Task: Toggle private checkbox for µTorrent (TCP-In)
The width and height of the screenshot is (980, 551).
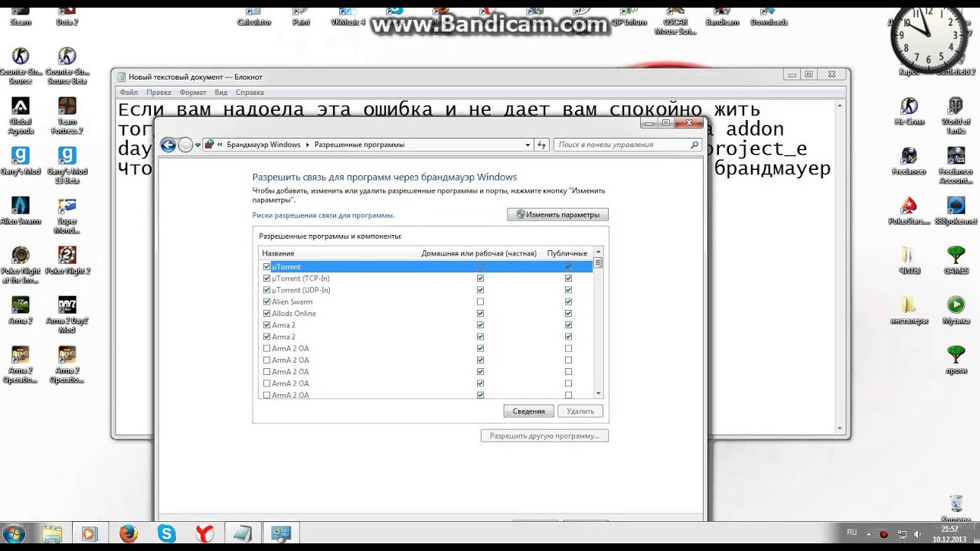Action: (480, 279)
